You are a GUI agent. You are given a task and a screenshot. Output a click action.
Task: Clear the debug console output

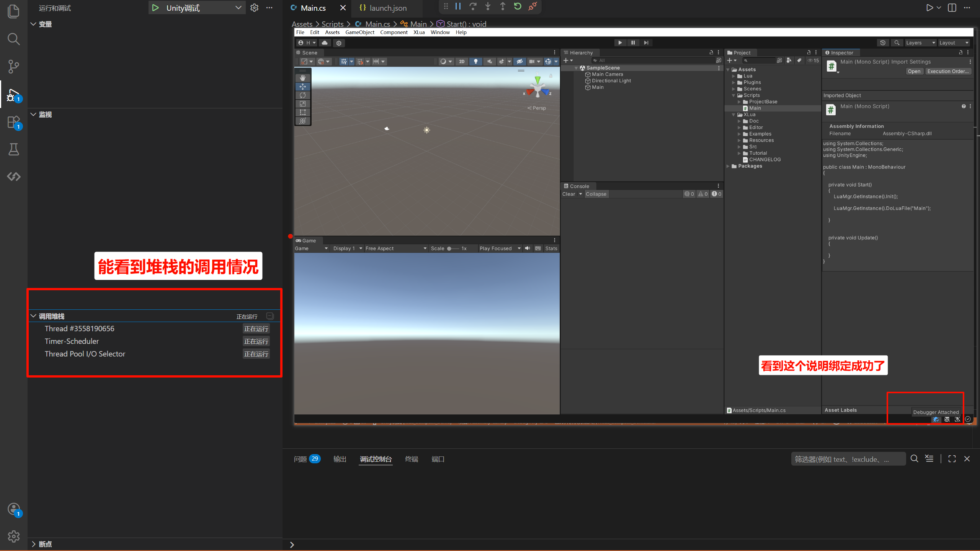pos(929,459)
